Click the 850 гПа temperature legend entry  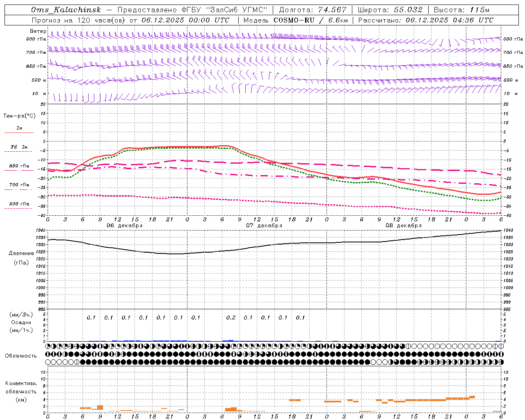(19, 166)
